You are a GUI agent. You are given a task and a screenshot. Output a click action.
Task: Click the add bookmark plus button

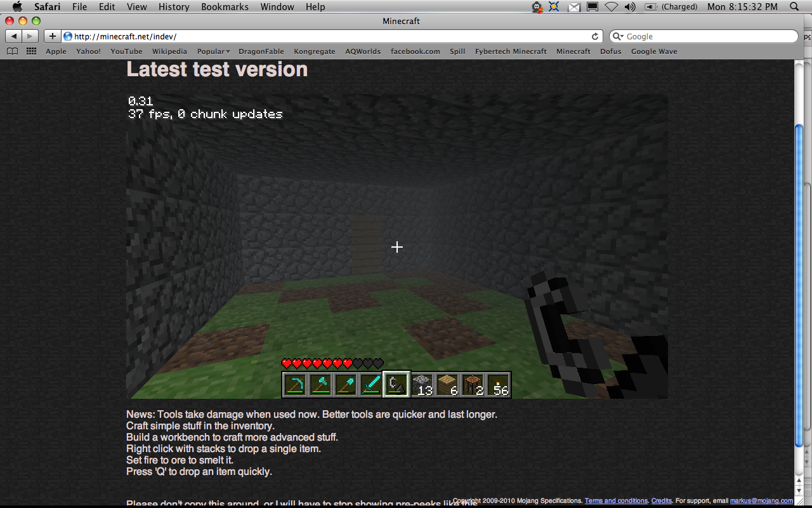click(52, 36)
